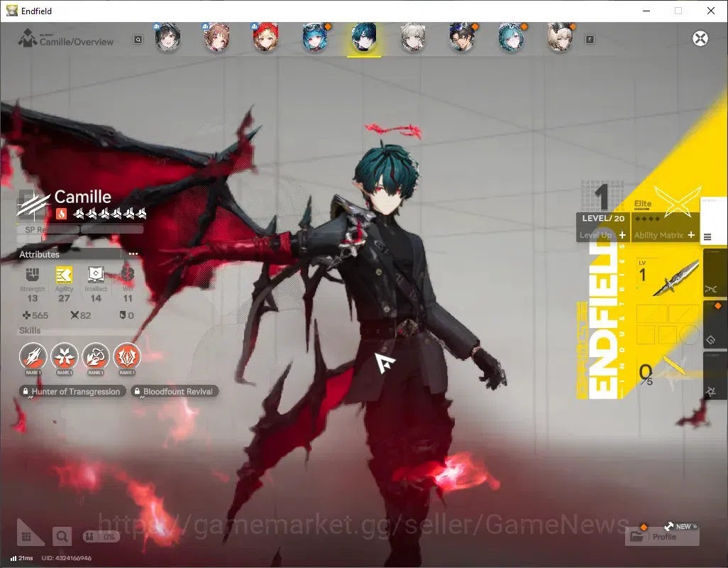Open the first skill icon in Skills
This screenshot has width=728, height=568.
tap(33, 356)
